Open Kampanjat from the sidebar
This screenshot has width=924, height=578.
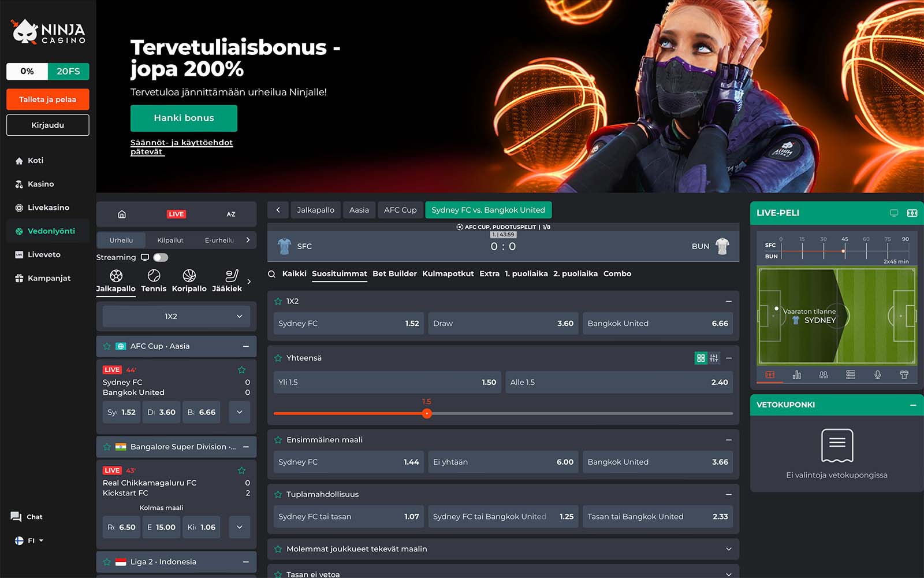(42, 278)
